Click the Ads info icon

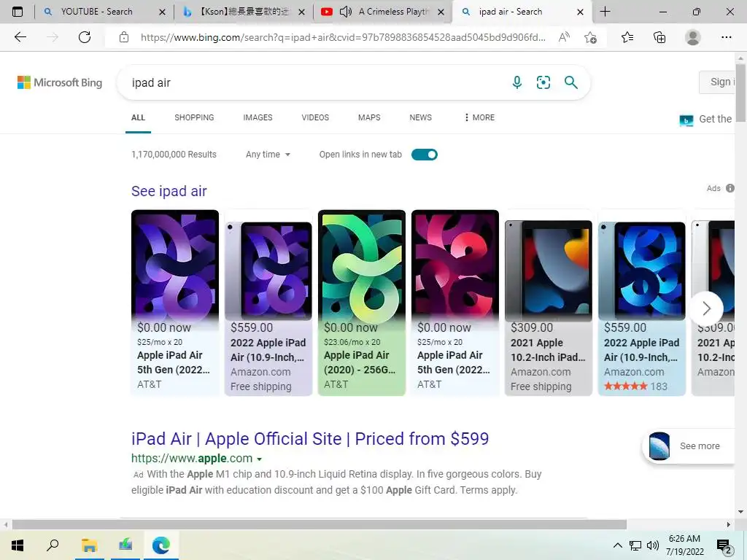tap(729, 188)
